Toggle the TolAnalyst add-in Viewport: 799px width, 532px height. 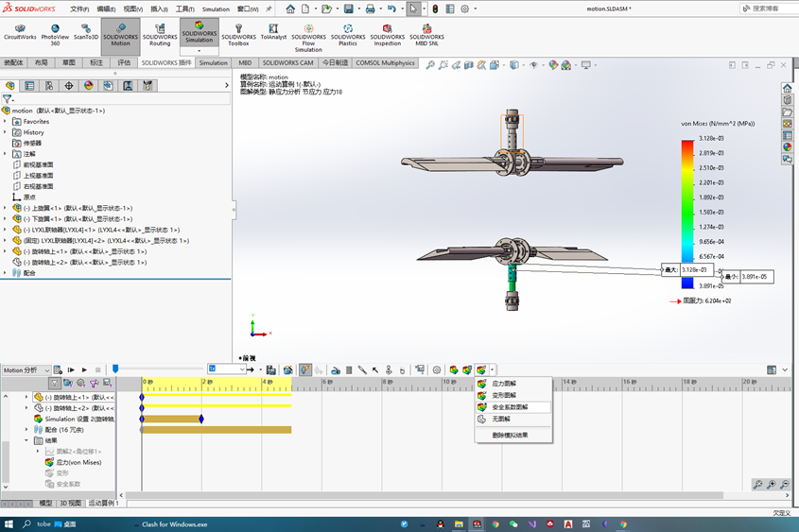pos(273,32)
